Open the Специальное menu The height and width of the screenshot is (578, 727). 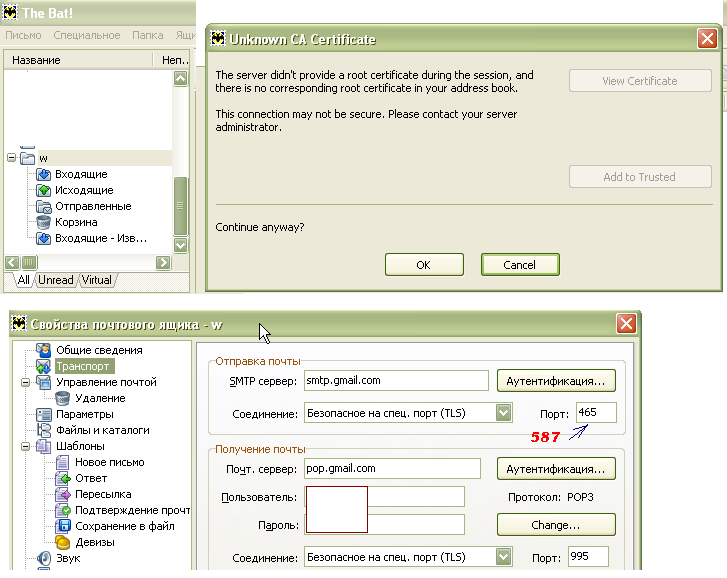point(87,35)
